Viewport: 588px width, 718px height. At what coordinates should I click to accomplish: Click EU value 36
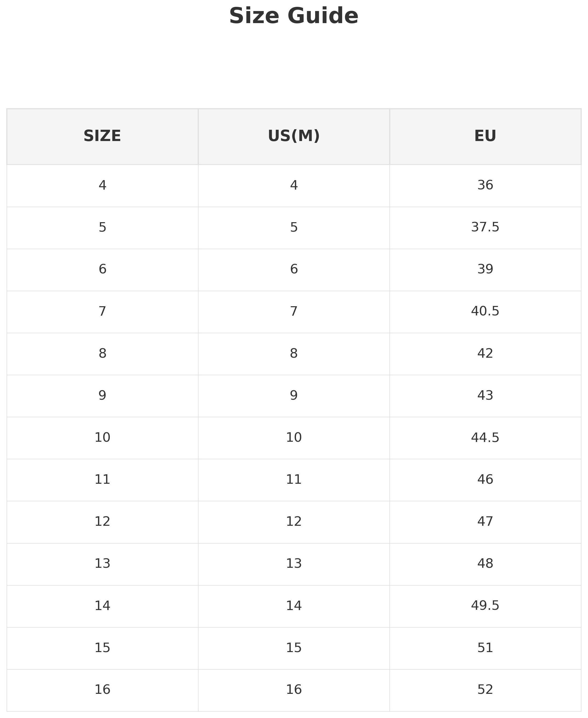[x=485, y=185]
